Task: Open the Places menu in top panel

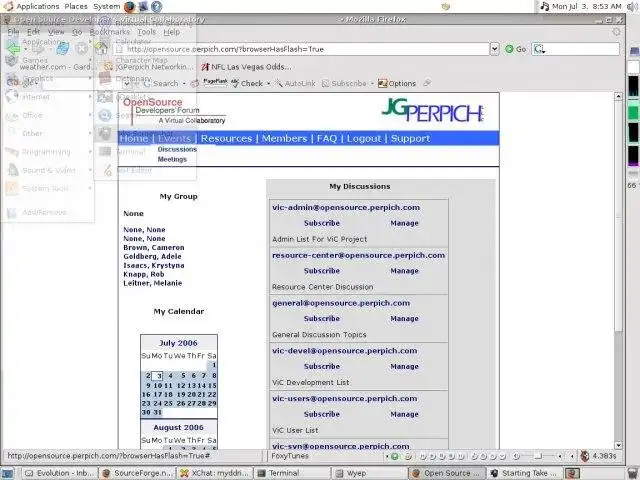Action: tap(76, 6)
